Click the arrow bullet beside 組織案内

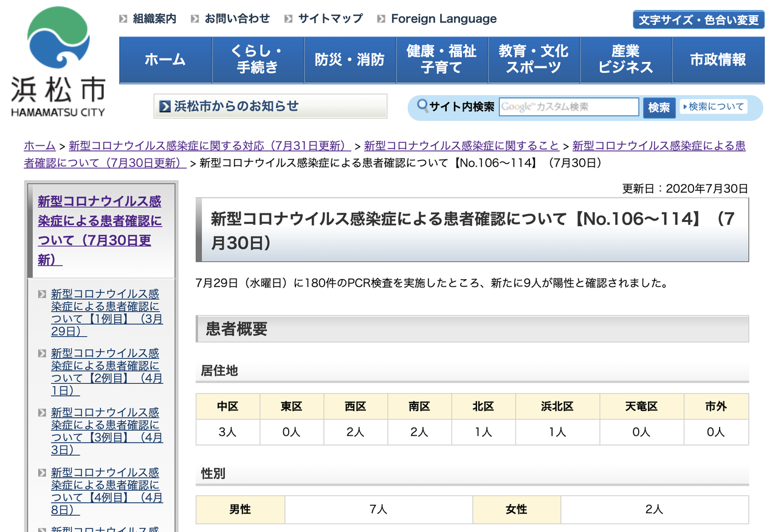(123, 19)
